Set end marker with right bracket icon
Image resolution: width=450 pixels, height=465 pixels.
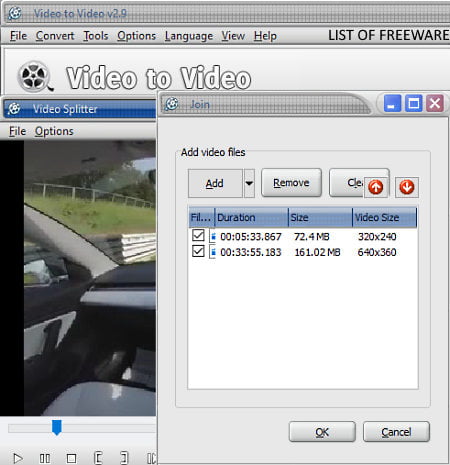(x=124, y=458)
